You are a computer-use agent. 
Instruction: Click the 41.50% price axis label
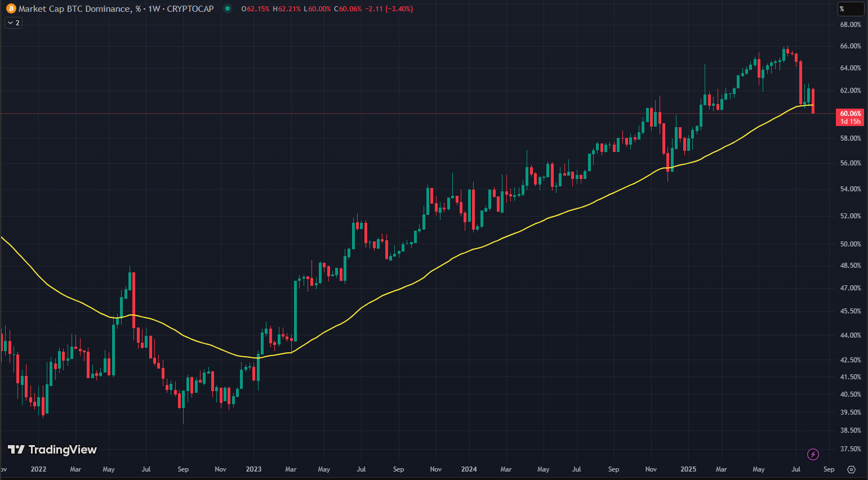click(x=851, y=377)
